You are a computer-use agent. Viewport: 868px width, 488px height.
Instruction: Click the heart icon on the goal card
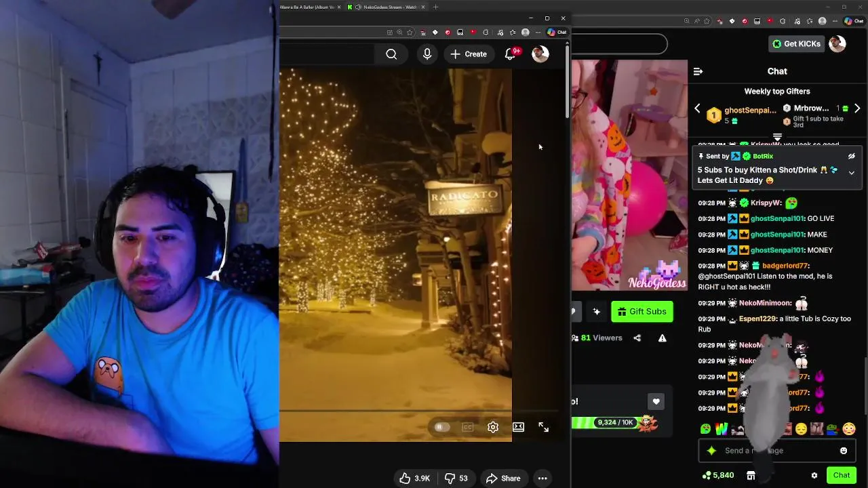656,401
